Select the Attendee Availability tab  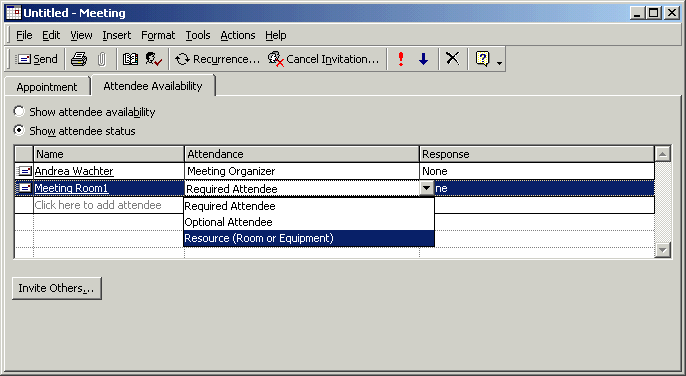tap(153, 86)
